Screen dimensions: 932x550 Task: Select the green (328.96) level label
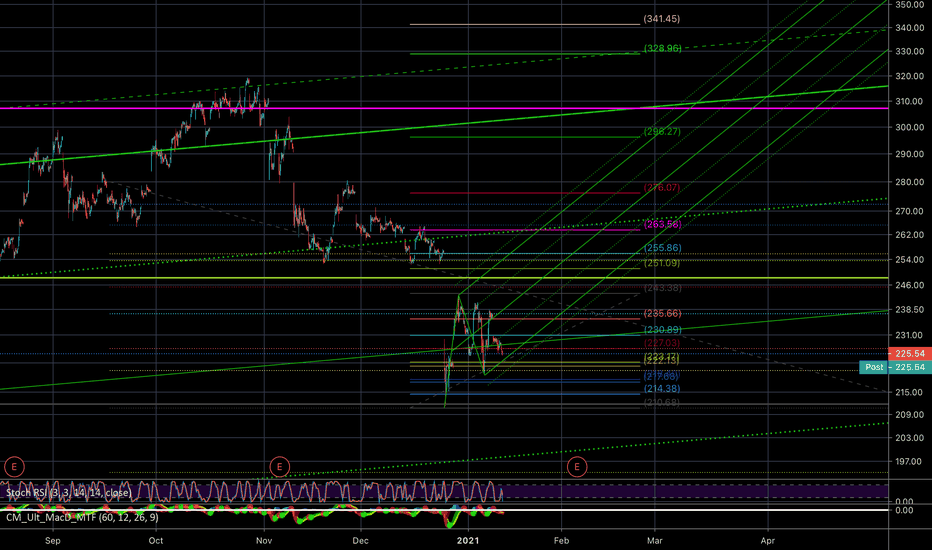pos(663,48)
